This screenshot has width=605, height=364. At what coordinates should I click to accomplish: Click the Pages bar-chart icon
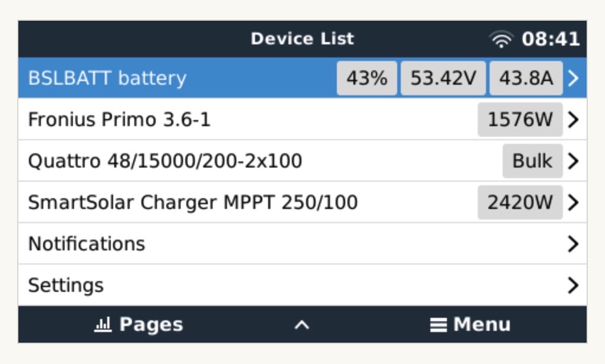103,324
